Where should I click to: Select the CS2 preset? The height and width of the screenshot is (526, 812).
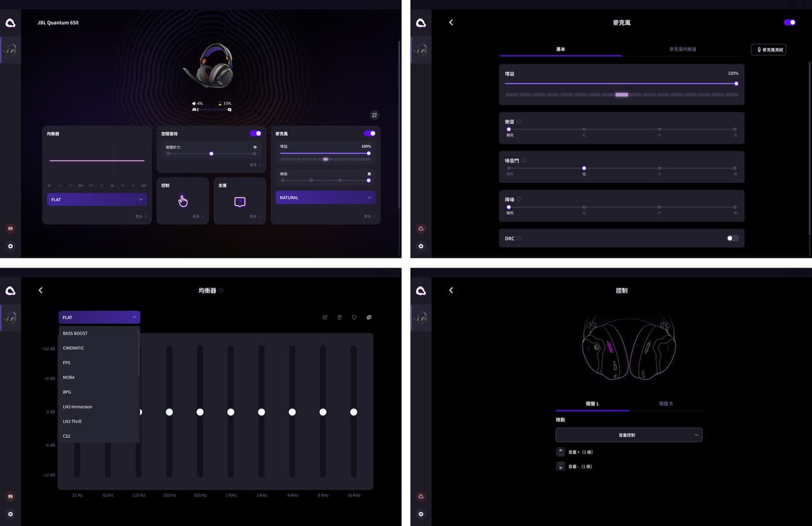pyautogui.click(x=98, y=436)
